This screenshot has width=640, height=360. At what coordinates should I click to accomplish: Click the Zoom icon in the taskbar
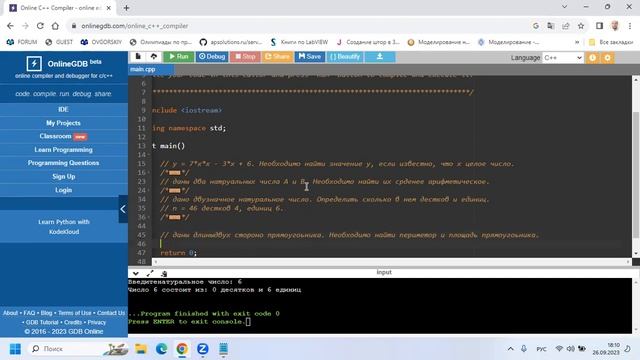click(202, 349)
